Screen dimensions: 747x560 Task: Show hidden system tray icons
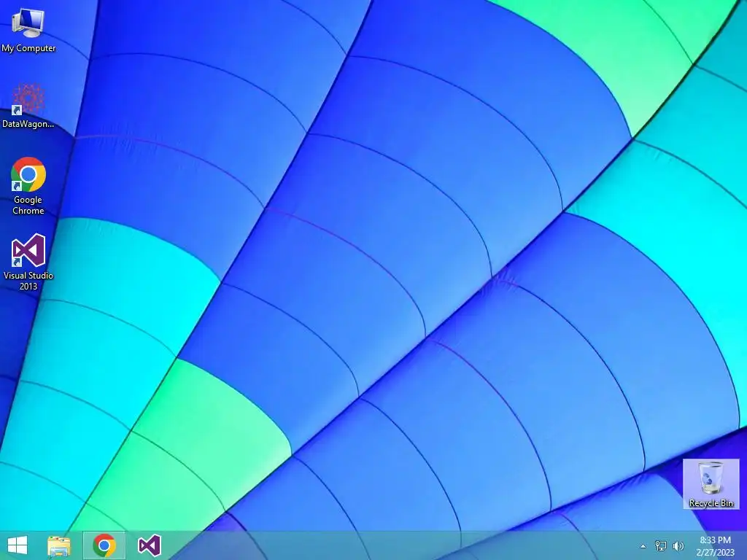click(643, 546)
